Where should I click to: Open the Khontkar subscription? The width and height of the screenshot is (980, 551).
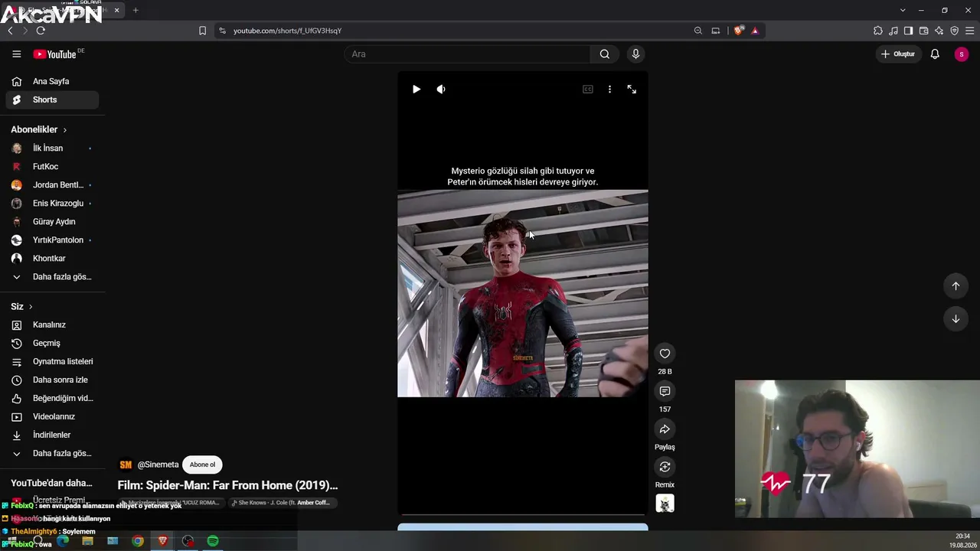click(52, 259)
